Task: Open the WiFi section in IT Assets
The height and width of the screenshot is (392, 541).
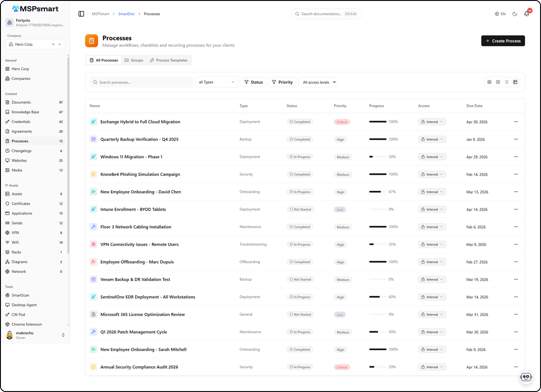Action: pyautogui.click(x=17, y=242)
